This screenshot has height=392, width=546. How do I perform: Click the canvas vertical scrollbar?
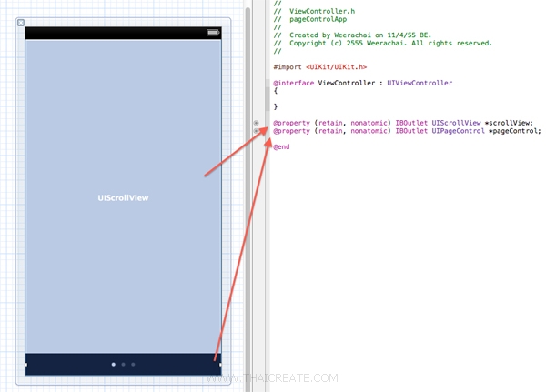point(248,198)
